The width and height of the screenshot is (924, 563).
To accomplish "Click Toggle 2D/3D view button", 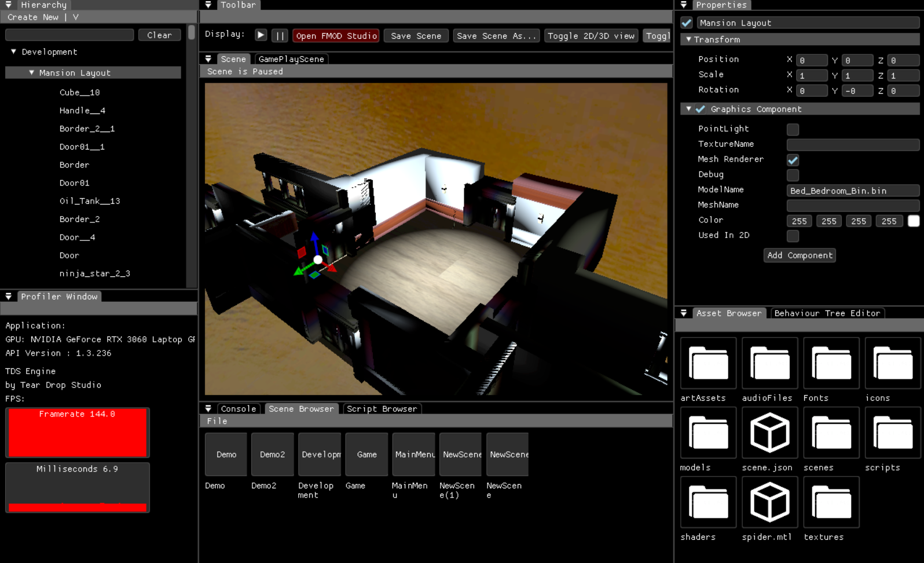I will pos(591,35).
